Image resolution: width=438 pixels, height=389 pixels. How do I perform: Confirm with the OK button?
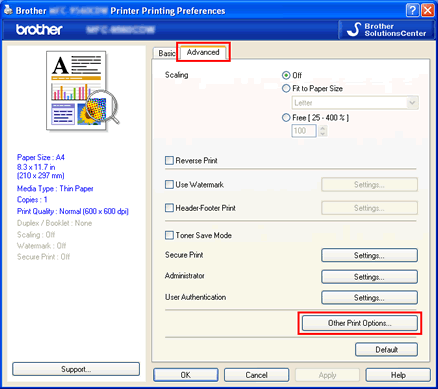pyautogui.click(x=186, y=375)
